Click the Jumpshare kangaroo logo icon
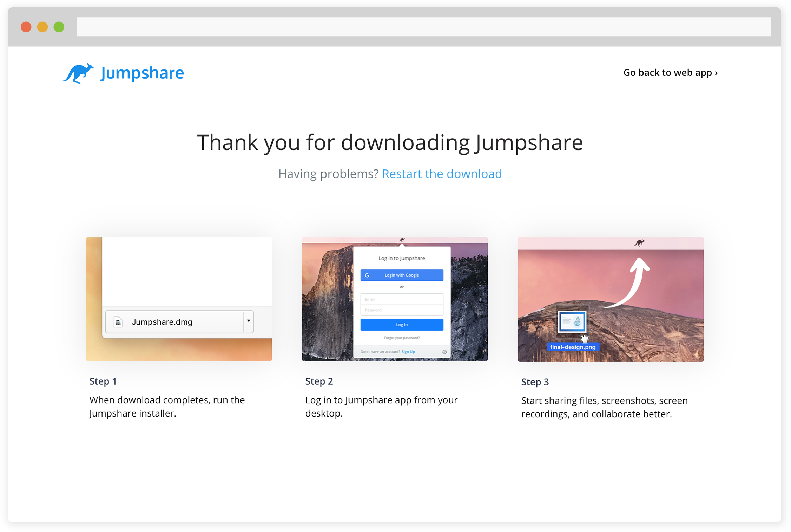791x532 pixels. (x=78, y=73)
